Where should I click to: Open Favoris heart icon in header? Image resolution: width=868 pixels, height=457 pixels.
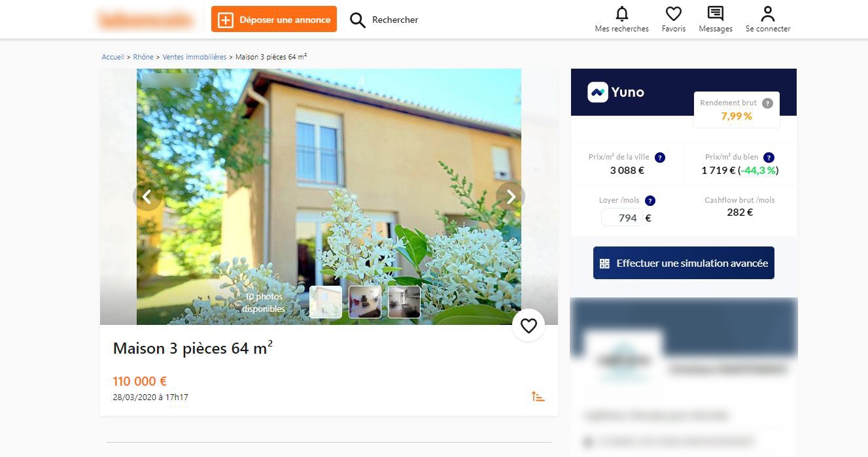click(674, 14)
